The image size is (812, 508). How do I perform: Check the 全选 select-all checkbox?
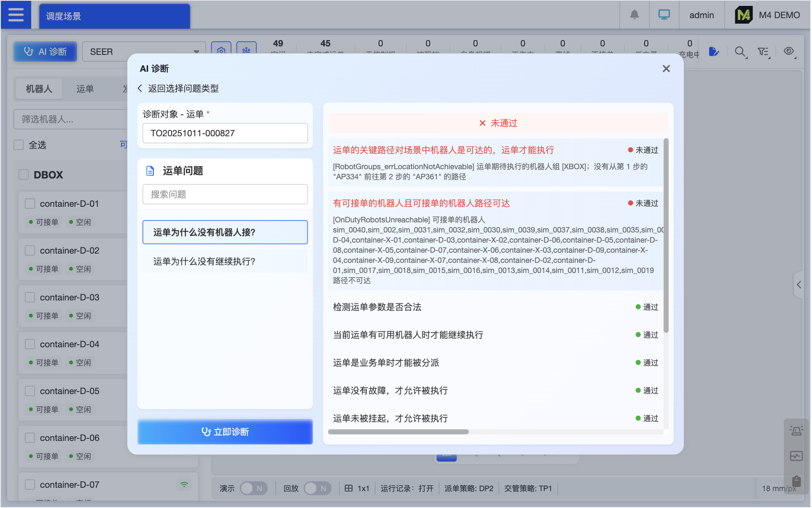pos(19,145)
